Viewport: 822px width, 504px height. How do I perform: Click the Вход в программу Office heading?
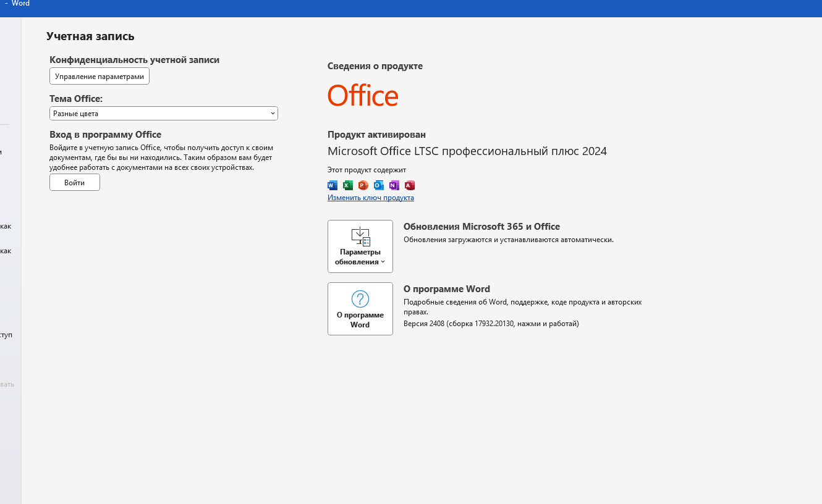coord(106,135)
